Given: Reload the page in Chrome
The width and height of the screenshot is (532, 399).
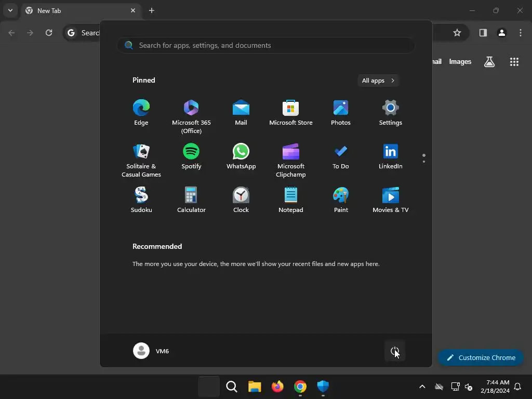Looking at the screenshot, I should (x=49, y=33).
